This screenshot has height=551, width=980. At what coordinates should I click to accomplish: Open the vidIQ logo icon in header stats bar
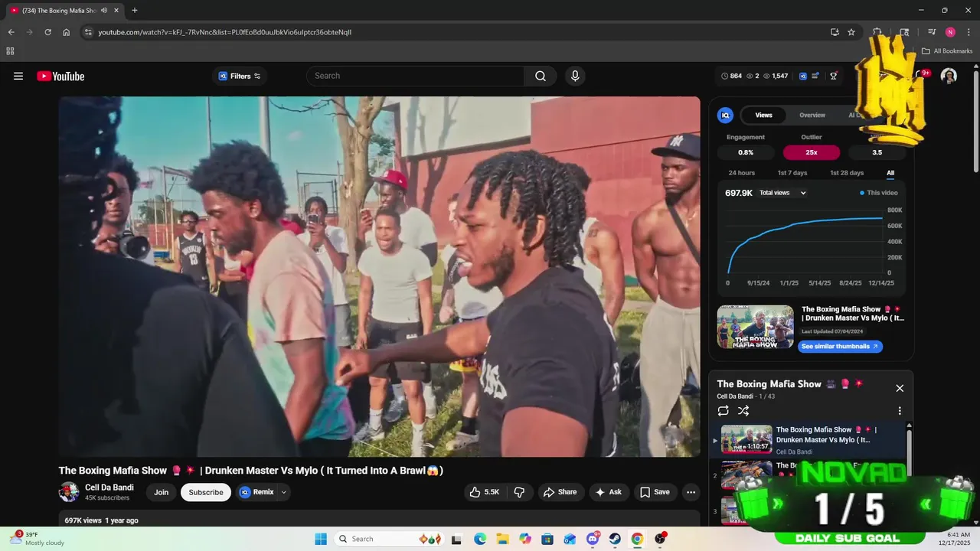pyautogui.click(x=803, y=76)
